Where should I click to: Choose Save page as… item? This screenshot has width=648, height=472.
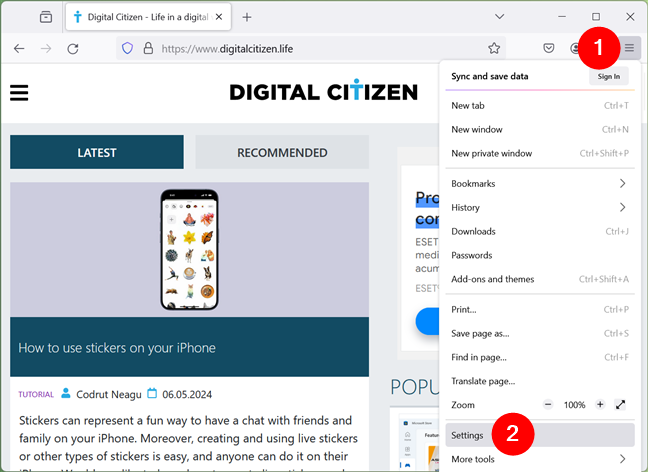coord(540,334)
